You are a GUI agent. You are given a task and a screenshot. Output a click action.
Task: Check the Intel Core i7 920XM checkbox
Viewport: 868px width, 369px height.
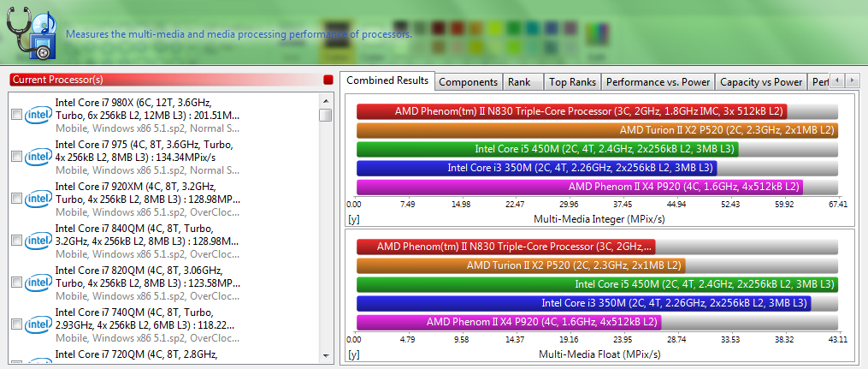pyautogui.click(x=16, y=199)
